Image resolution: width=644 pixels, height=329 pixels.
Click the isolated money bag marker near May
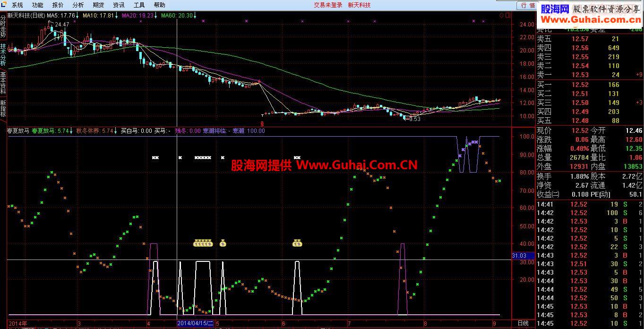coord(223,244)
